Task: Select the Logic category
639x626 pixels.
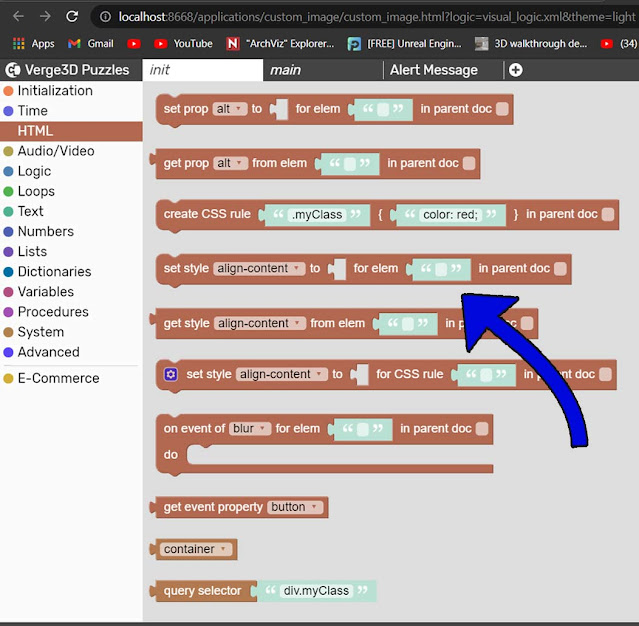Action: click(x=71, y=171)
